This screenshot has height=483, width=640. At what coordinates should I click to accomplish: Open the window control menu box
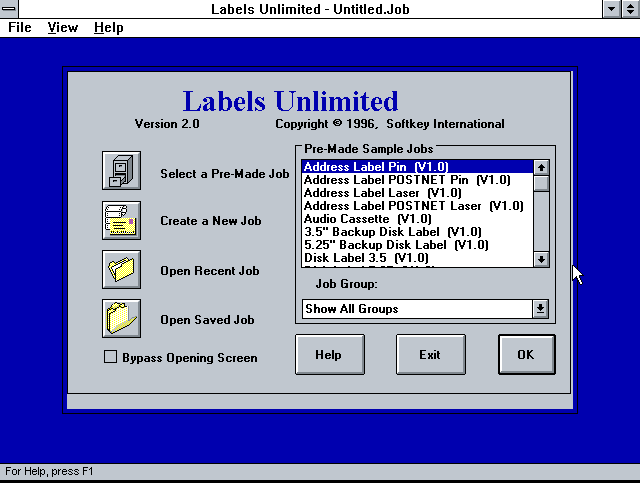9,9
